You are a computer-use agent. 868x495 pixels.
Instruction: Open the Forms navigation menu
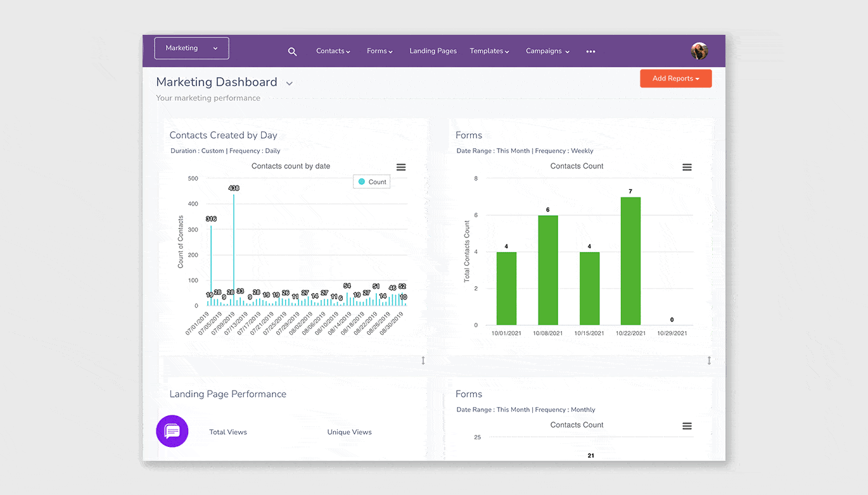coord(380,51)
